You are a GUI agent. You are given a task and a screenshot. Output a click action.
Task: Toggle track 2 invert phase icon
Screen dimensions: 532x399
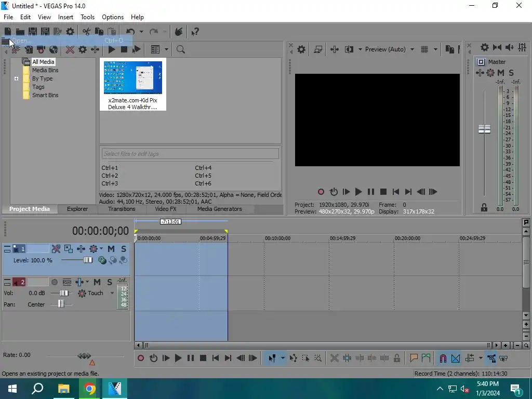67,282
